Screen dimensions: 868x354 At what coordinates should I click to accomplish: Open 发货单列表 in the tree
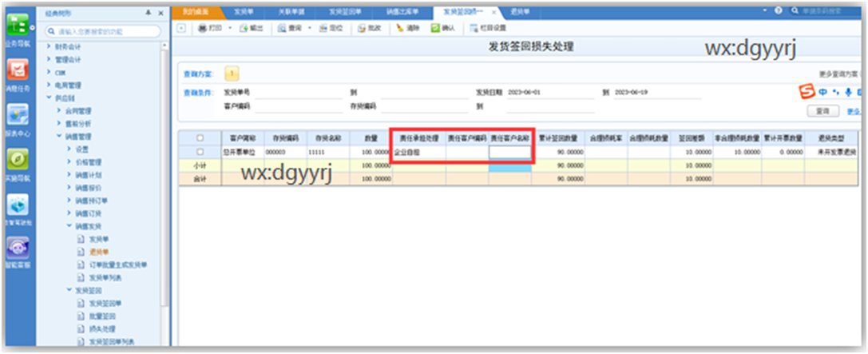pyautogui.click(x=105, y=277)
